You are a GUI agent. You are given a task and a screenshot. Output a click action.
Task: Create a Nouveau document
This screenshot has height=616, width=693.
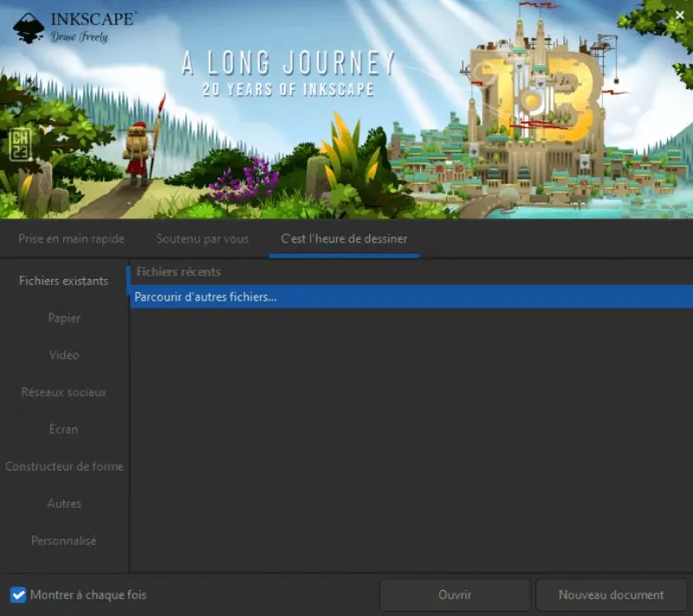coord(612,595)
